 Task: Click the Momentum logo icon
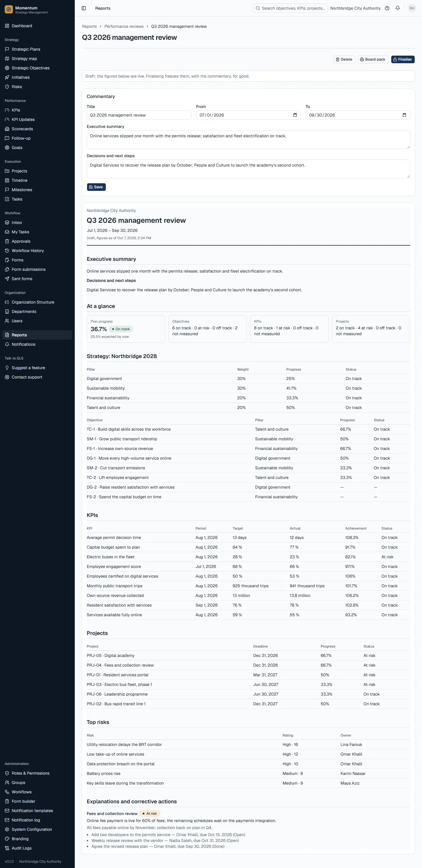(9, 10)
